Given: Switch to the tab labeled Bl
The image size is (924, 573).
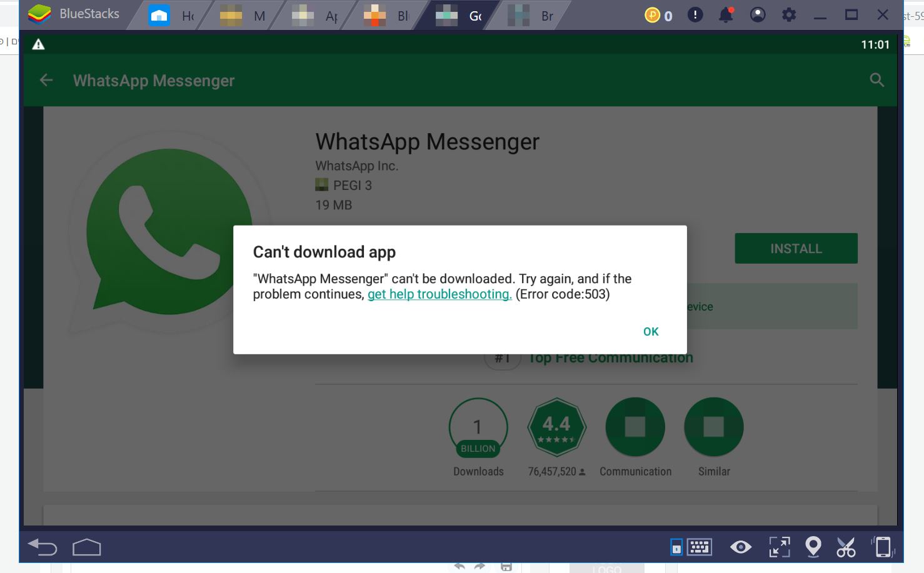Looking at the screenshot, I should click(386, 16).
